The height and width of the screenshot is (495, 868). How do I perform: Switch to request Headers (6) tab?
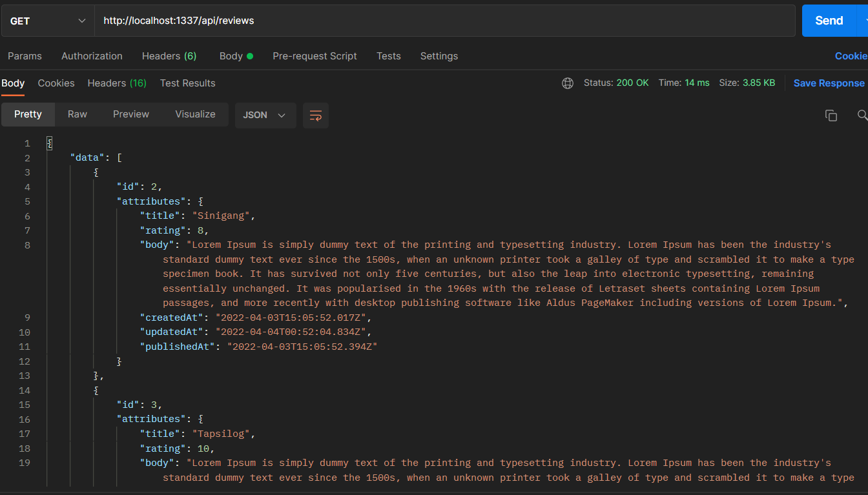click(x=169, y=56)
